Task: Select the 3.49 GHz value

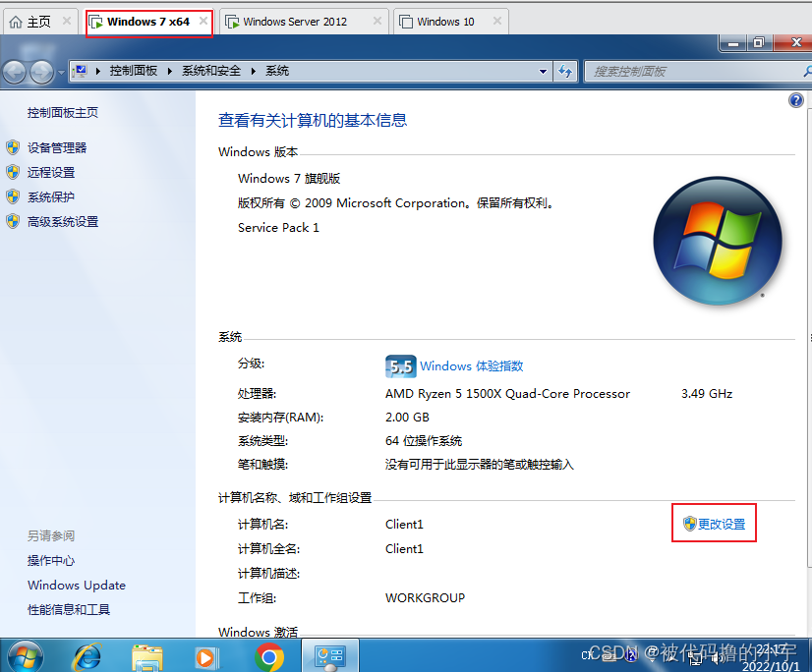Action: point(707,394)
